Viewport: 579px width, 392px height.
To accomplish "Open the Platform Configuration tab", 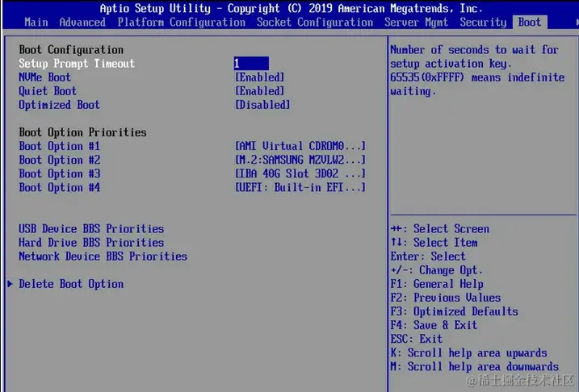I will [182, 23].
